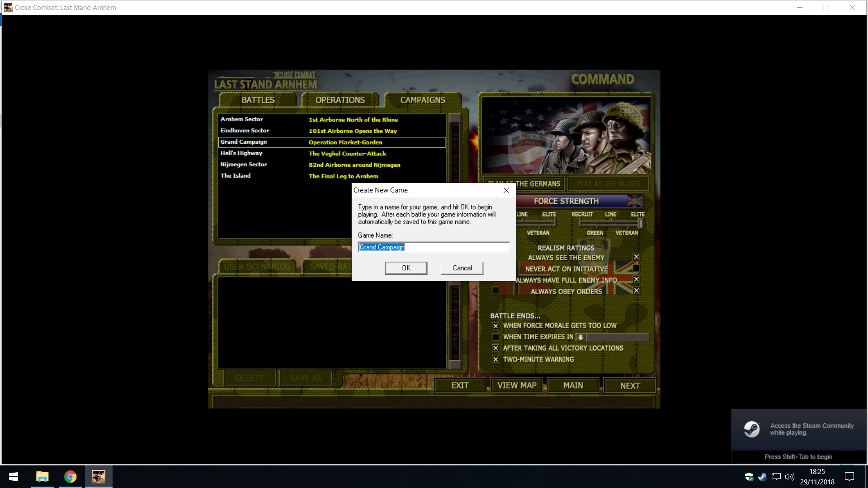Click the British flag emblem icon
Viewport: 868px width, 488px height.
634,201
